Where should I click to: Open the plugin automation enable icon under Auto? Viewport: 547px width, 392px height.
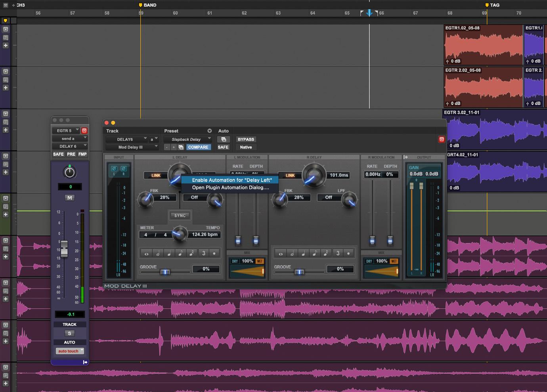pos(224,140)
